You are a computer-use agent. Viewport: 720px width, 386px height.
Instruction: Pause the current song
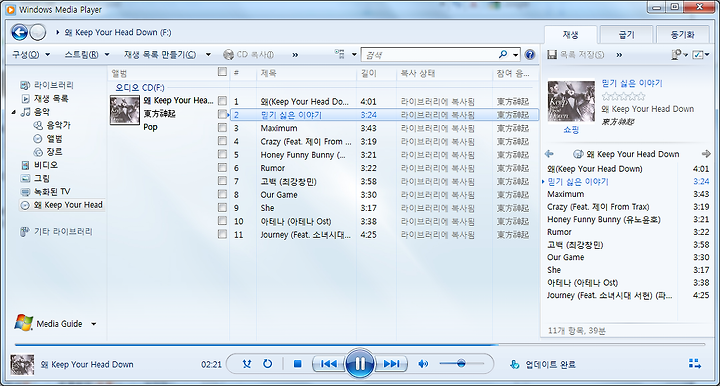pos(360,364)
